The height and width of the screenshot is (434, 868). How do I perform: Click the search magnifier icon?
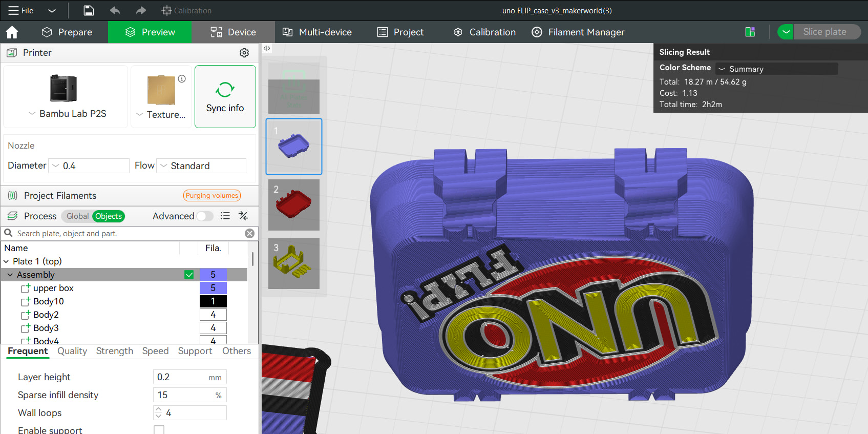tap(8, 233)
